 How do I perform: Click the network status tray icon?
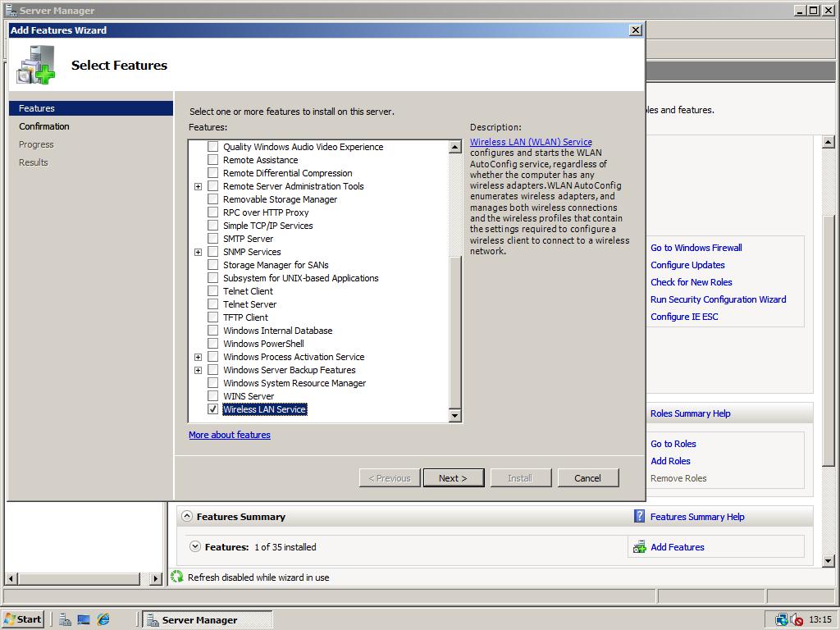click(x=782, y=619)
